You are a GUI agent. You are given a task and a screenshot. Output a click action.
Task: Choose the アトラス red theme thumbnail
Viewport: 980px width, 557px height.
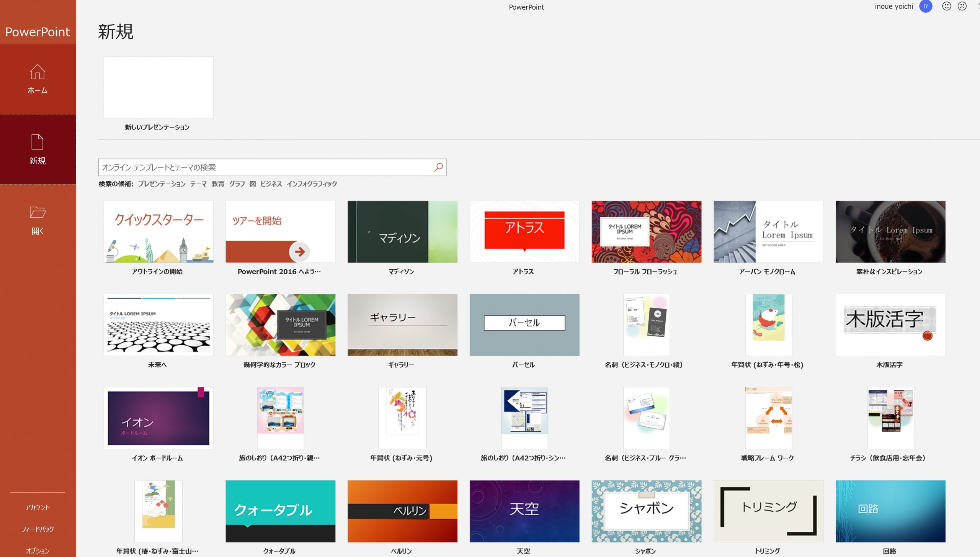pyautogui.click(x=524, y=232)
